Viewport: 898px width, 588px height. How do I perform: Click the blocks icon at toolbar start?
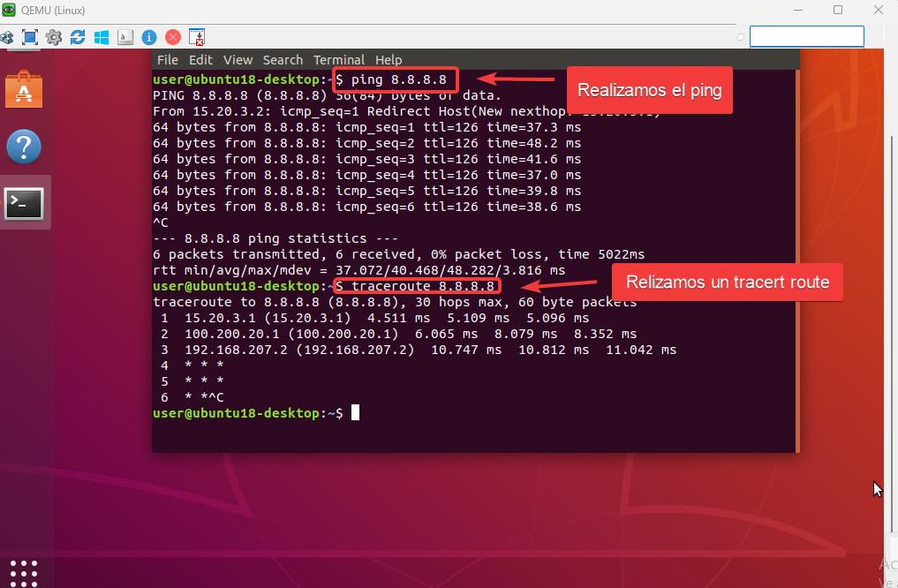(7, 37)
